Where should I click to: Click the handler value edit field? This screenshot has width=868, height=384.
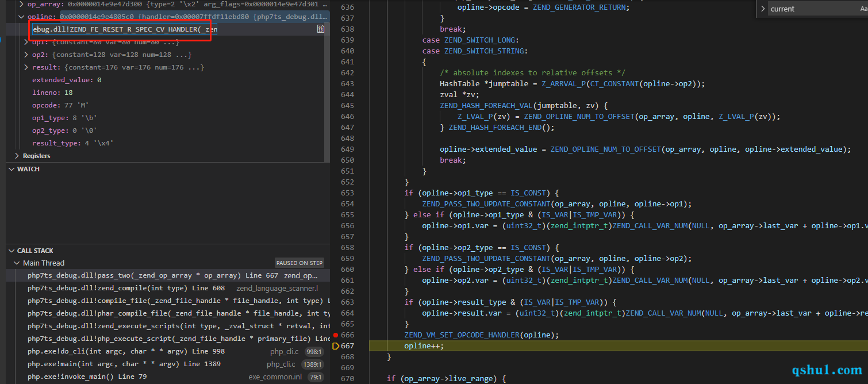(x=124, y=29)
